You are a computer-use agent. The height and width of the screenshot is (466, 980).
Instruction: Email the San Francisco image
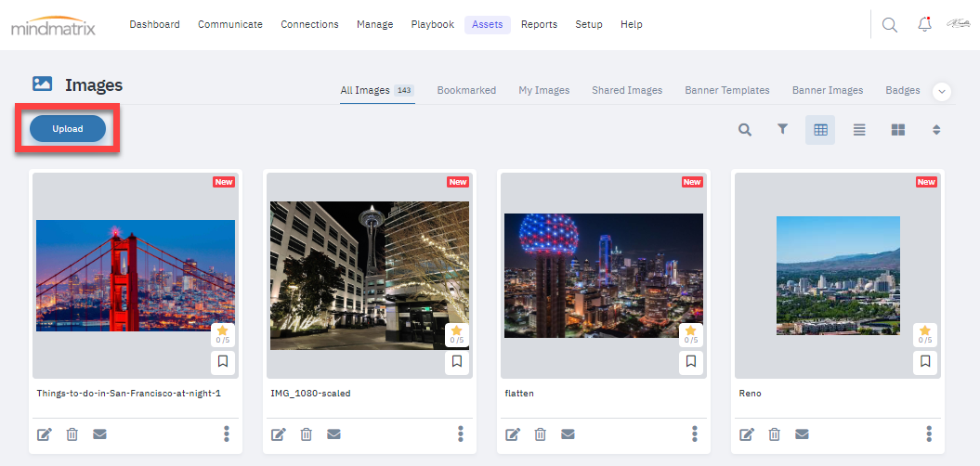pos(99,434)
